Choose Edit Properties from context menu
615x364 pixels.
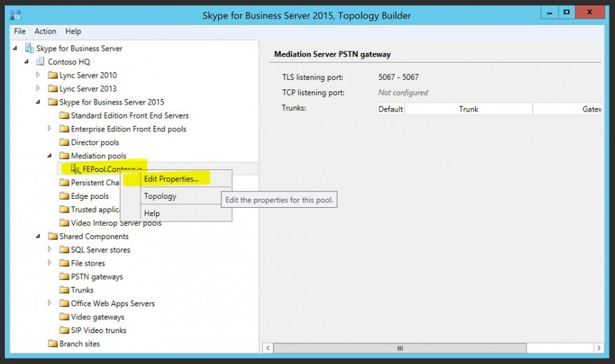tap(176, 179)
